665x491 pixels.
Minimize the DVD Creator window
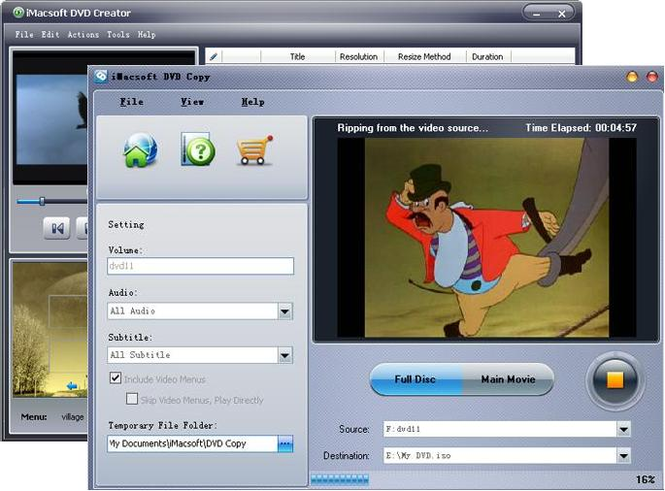[536, 14]
